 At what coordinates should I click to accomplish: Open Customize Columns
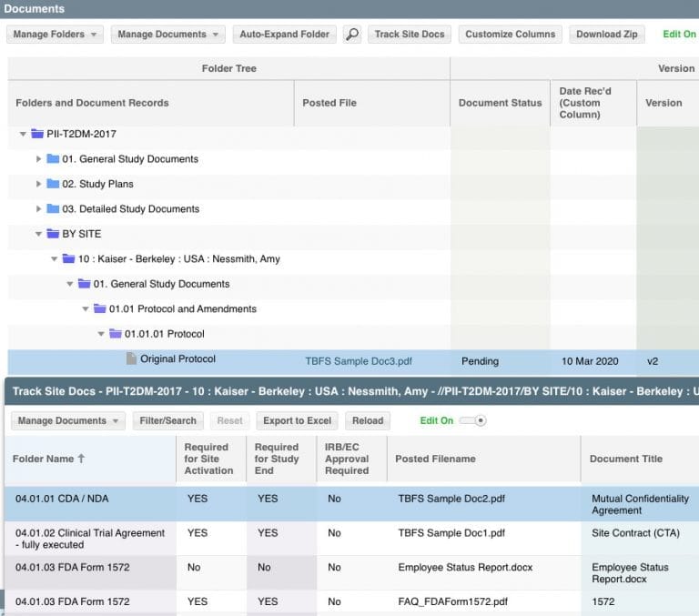pyautogui.click(x=510, y=35)
